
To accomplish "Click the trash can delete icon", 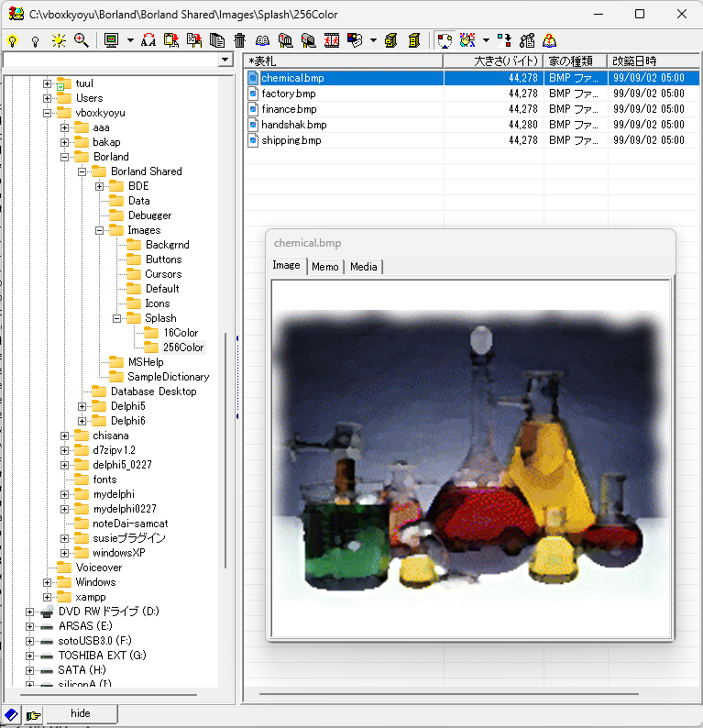I will (x=240, y=40).
